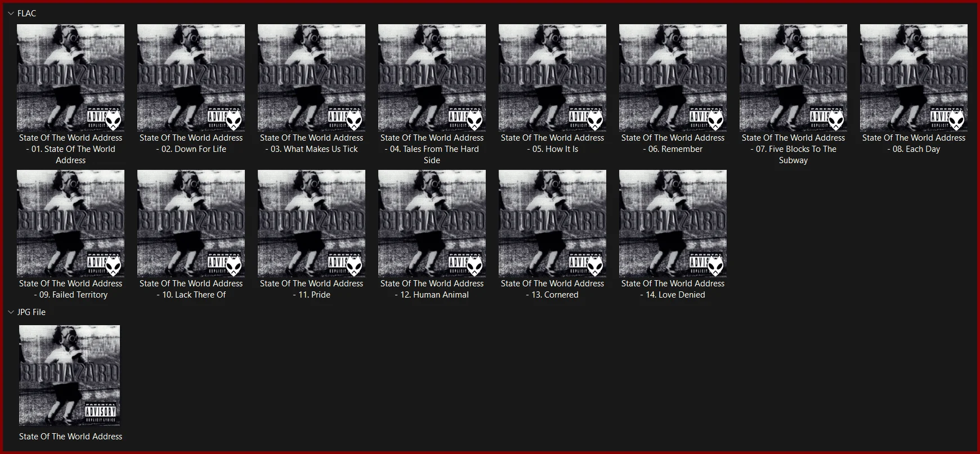Click the player badge icon on 14. Love Denied thumbnail

tap(716, 266)
